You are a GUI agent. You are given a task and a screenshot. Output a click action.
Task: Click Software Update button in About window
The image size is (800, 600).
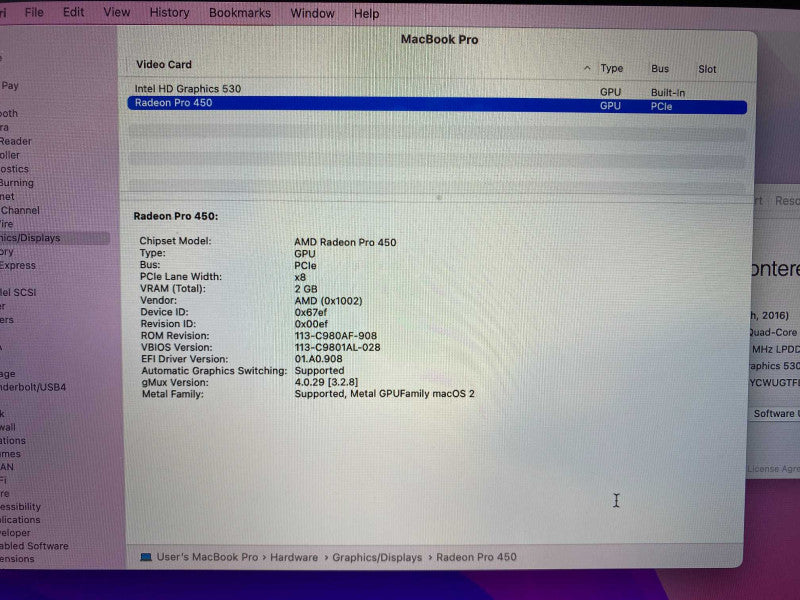pos(776,413)
